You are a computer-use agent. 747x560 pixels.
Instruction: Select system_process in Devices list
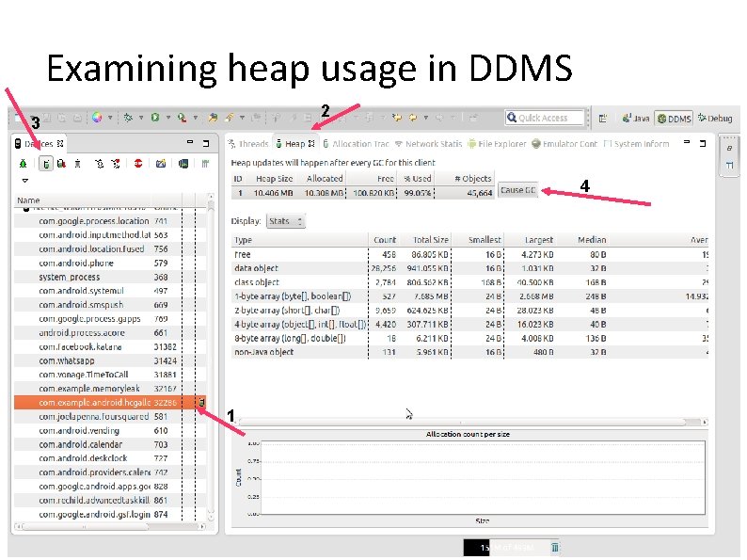click(x=109, y=277)
